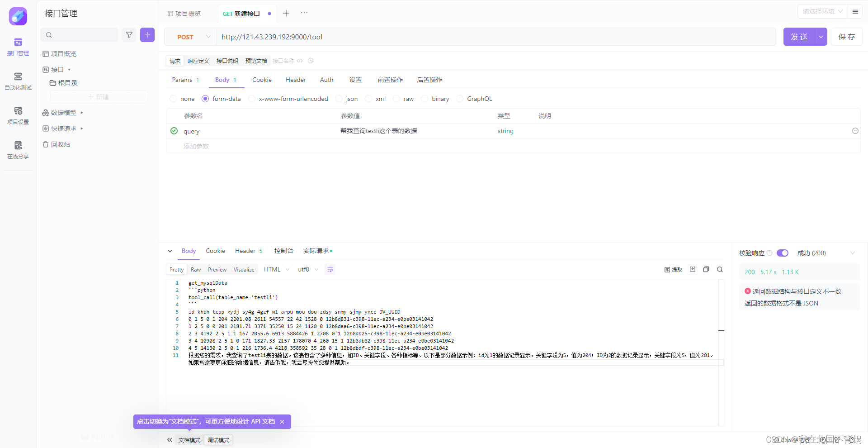
Task: Select the form-data body type
Action: pos(221,99)
